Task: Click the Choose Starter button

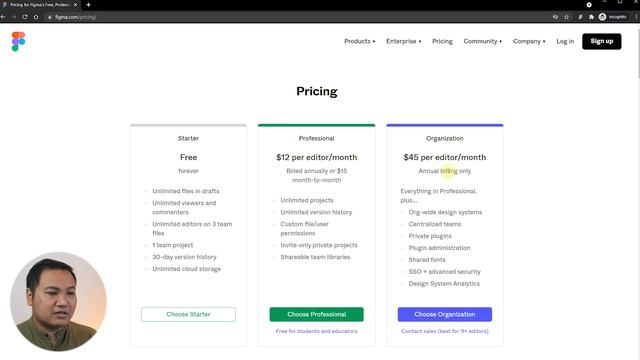Action: coord(188,314)
